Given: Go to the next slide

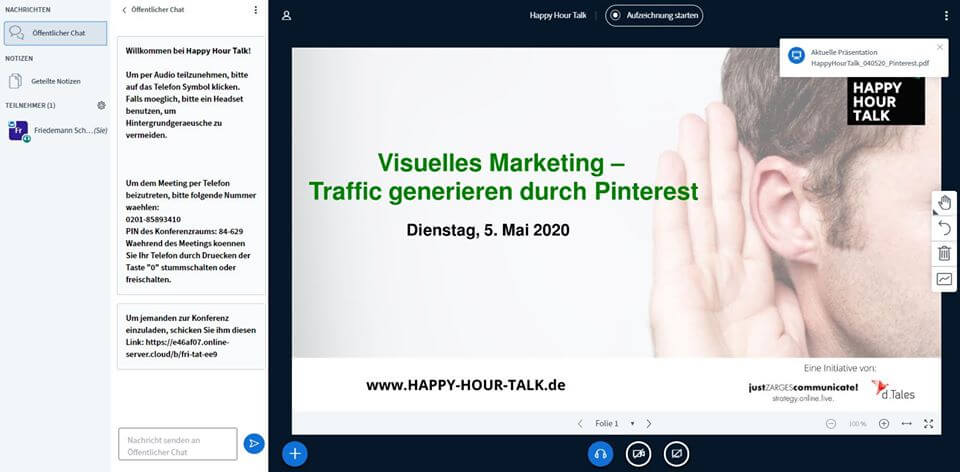Looking at the screenshot, I should click(649, 424).
